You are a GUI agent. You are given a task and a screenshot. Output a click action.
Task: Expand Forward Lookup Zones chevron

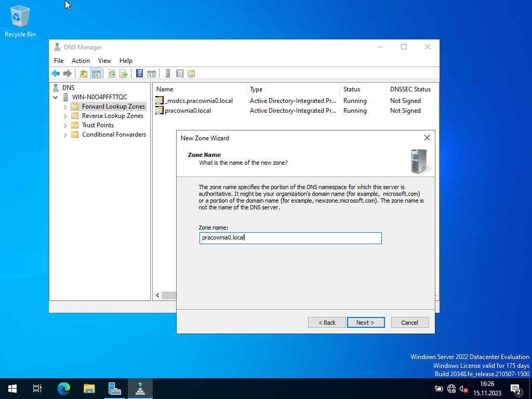tap(65, 107)
